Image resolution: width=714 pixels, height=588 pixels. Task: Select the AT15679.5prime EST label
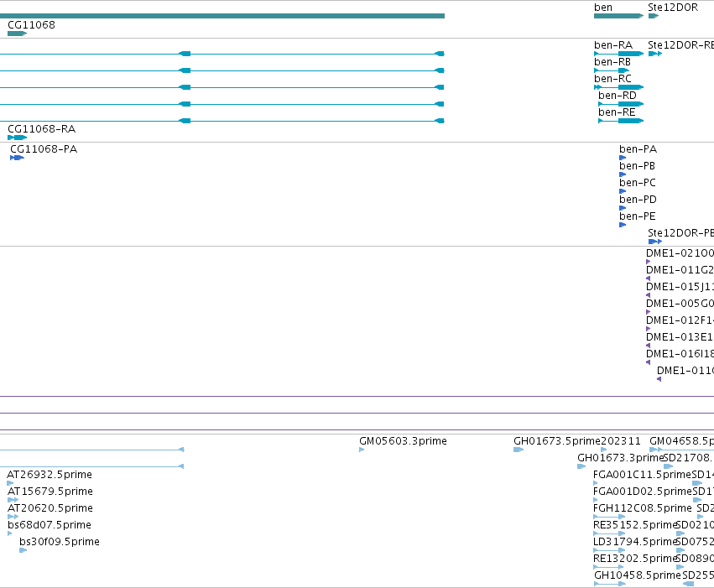click(x=50, y=492)
